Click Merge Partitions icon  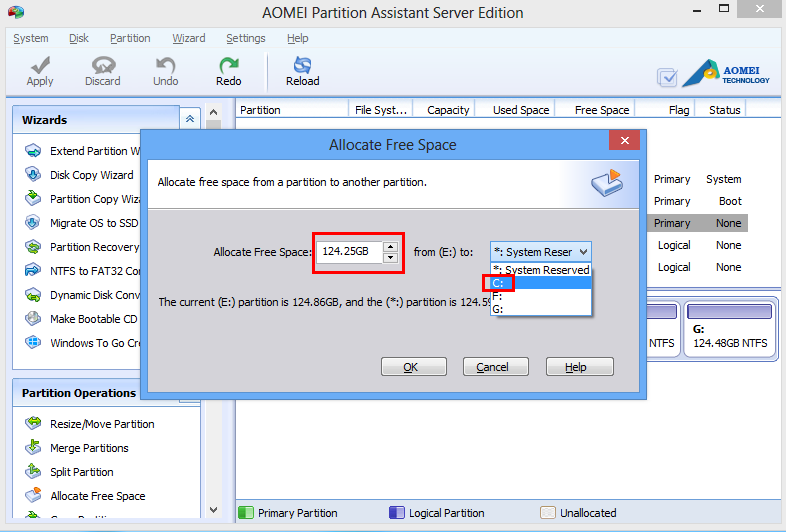click(x=33, y=447)
